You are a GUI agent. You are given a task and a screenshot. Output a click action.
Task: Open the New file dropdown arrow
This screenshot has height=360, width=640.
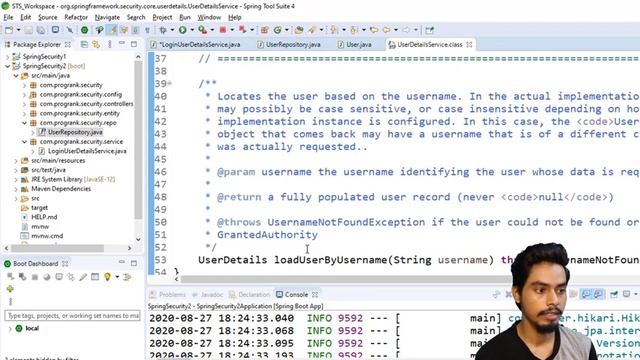[x=18, y=30]
